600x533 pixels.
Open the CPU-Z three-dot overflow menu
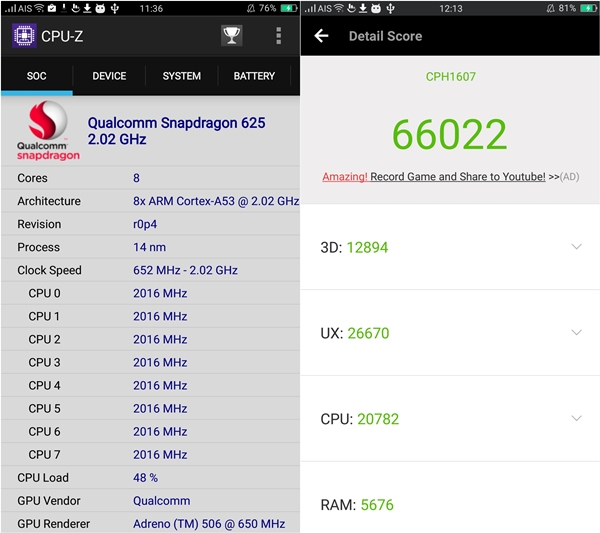tap(279, 36)
